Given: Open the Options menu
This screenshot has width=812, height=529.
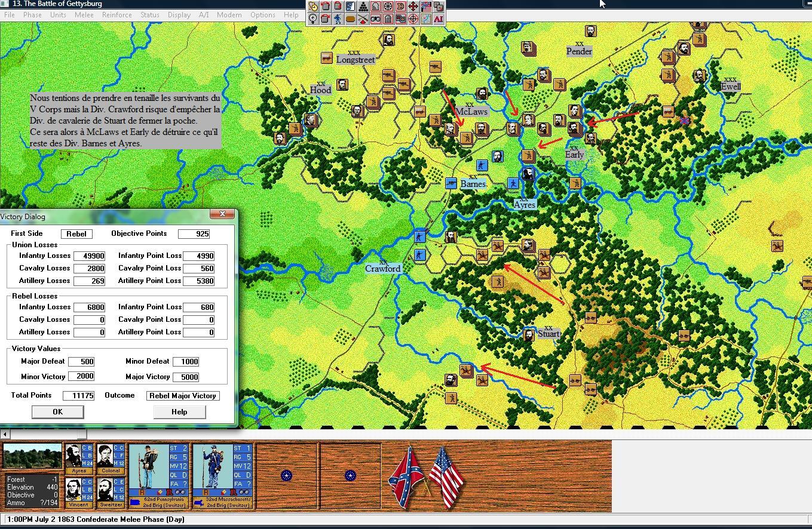Looking at the screenshot, I should 262,14.
